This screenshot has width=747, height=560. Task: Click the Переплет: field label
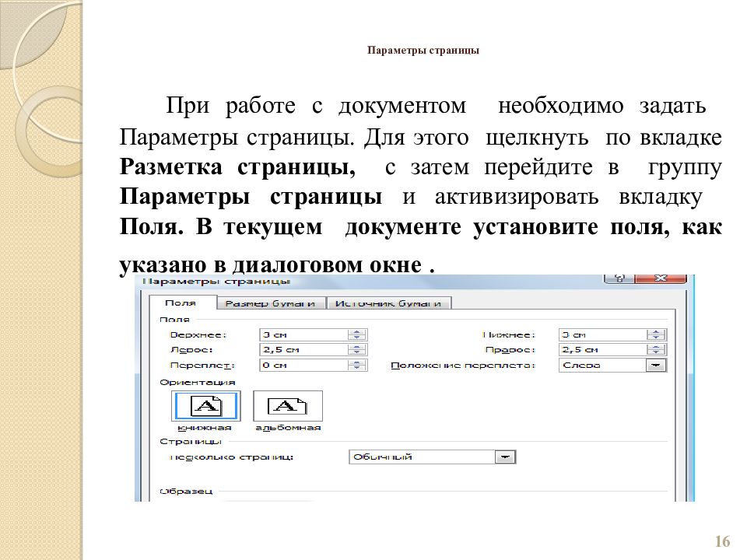click(x=202, y=366)
